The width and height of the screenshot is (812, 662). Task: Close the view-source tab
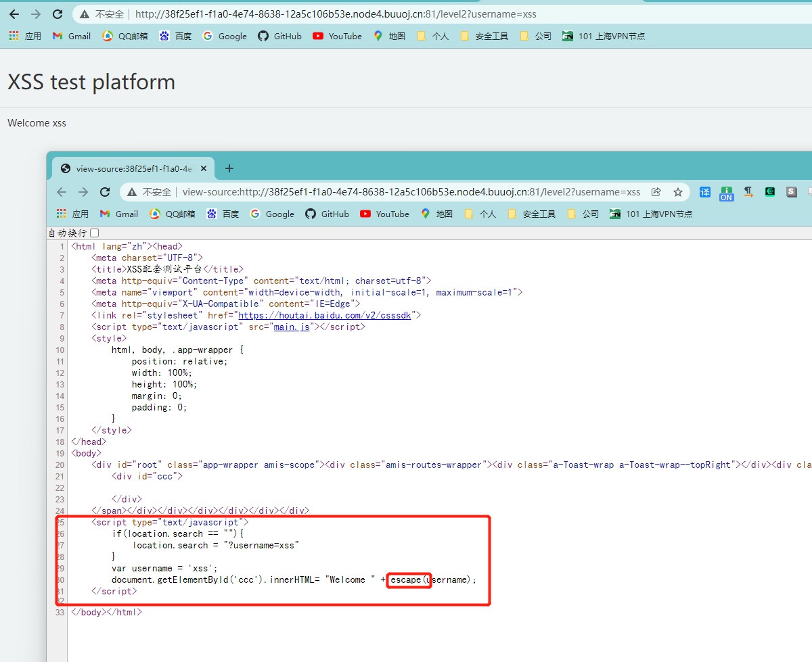tap(203, 168)
